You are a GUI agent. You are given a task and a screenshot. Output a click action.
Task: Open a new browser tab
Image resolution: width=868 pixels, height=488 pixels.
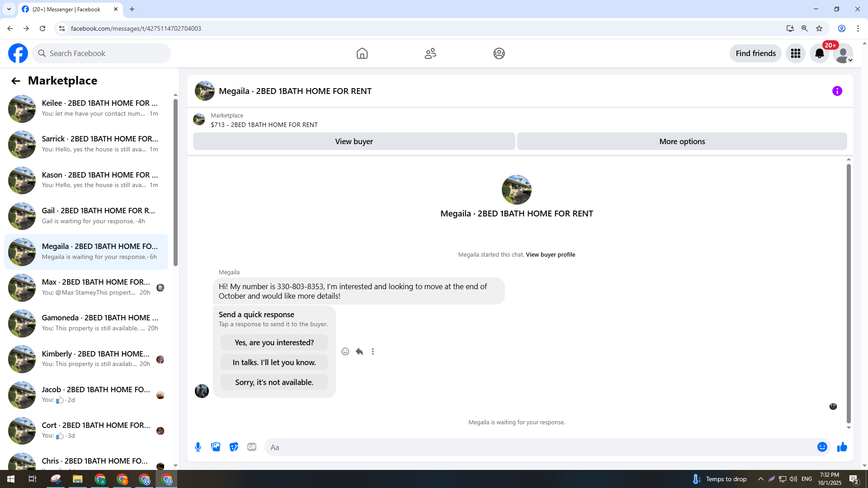pyautogui.click(x=132, y=9)
